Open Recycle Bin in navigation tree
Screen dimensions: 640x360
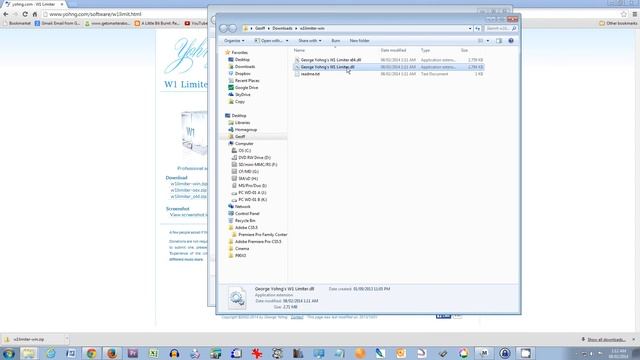pyautogui.click(x=245, y=220)
